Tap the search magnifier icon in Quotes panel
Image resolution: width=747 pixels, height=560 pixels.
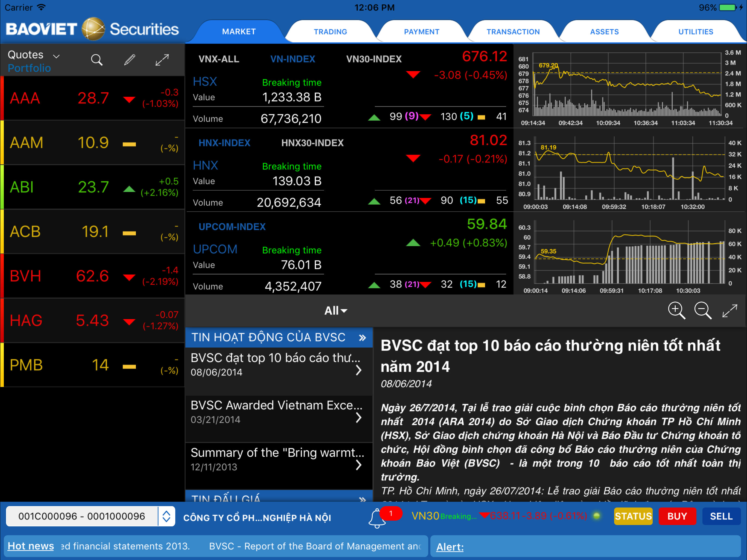(97, 60)
